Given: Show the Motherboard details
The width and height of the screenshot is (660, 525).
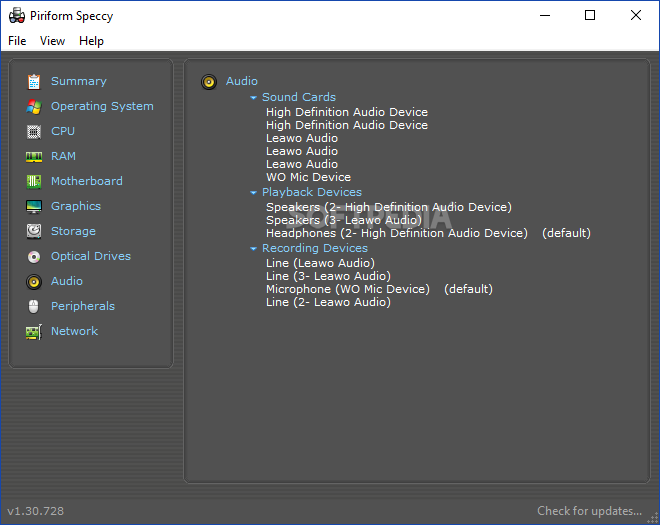Looking at the screenshot, I should pyautogui.click(x=87, y=181).
